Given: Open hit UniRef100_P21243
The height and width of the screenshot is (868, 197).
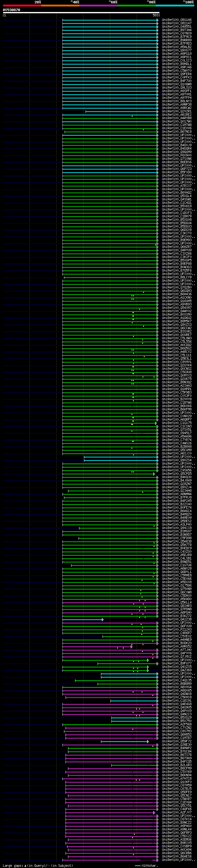Looking at the screenshot, I should click(x=177, y=629).
